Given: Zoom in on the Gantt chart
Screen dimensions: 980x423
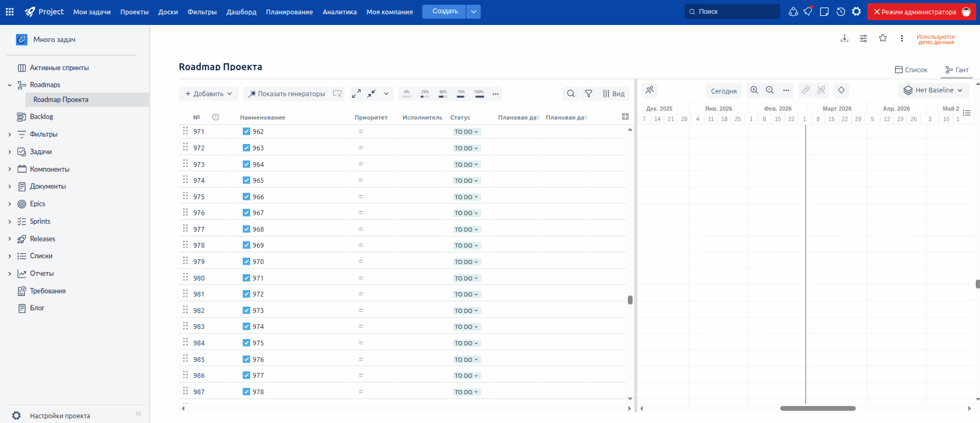Looking at the screenshot, I should click(x=754, y=90).
